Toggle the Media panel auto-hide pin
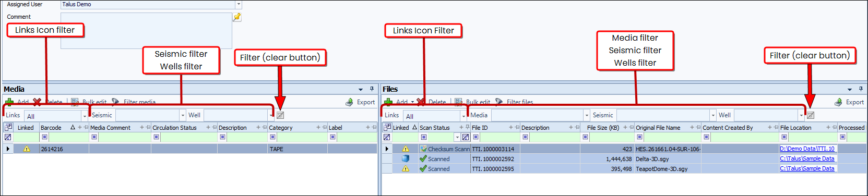Viewport: 868px width, 196px height. click(x=372, y=89)
